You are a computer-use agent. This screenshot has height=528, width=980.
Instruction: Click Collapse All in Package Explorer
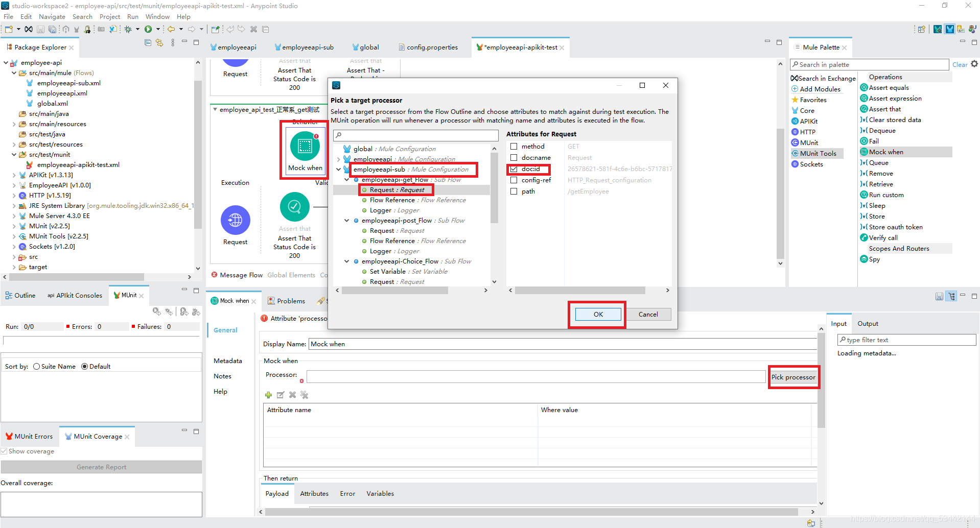(148, 43)
